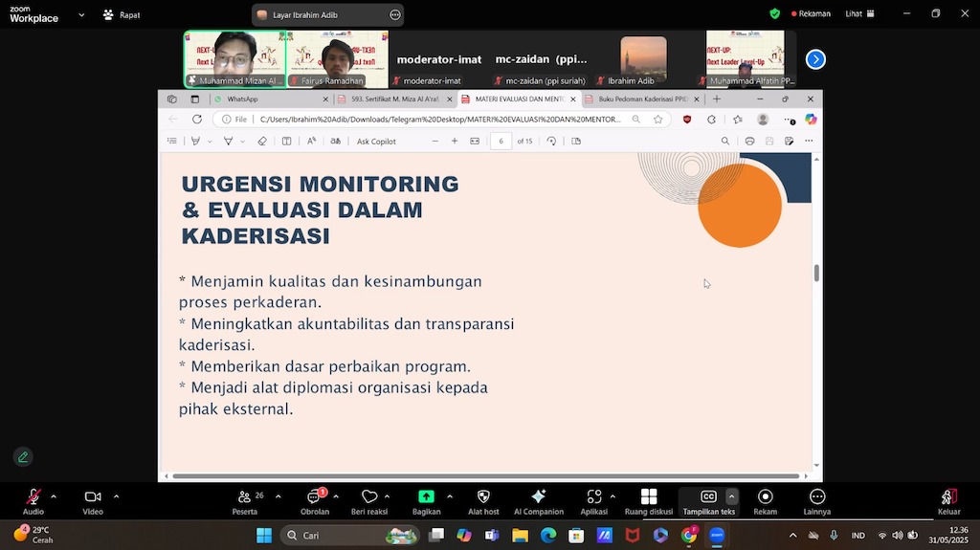Start screen sharing with Bagikan
This screenshot has height=550, width=980.
[x=426, y=496]
